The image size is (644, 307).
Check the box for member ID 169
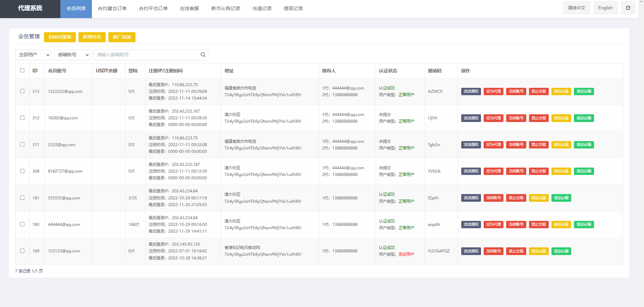22,251
